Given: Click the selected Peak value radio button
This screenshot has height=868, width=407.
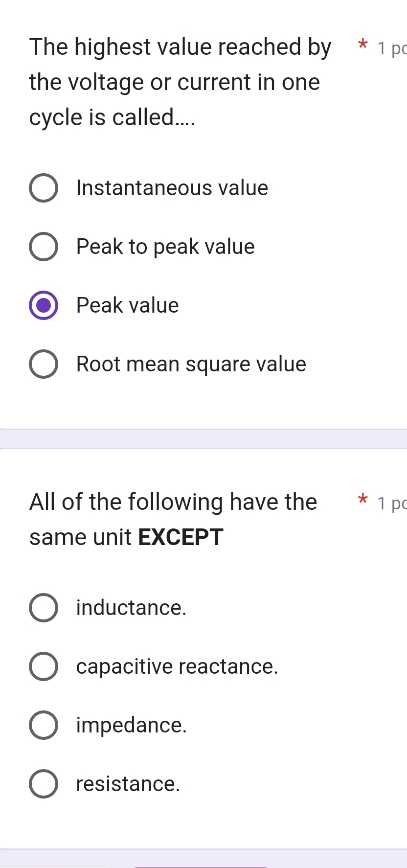Looking at the screenshot, I should 44,305.
